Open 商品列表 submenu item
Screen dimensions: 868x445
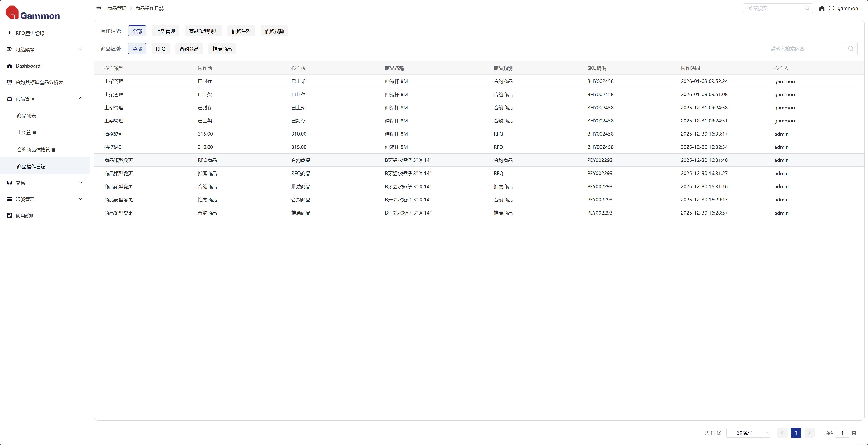click(26, 116)
